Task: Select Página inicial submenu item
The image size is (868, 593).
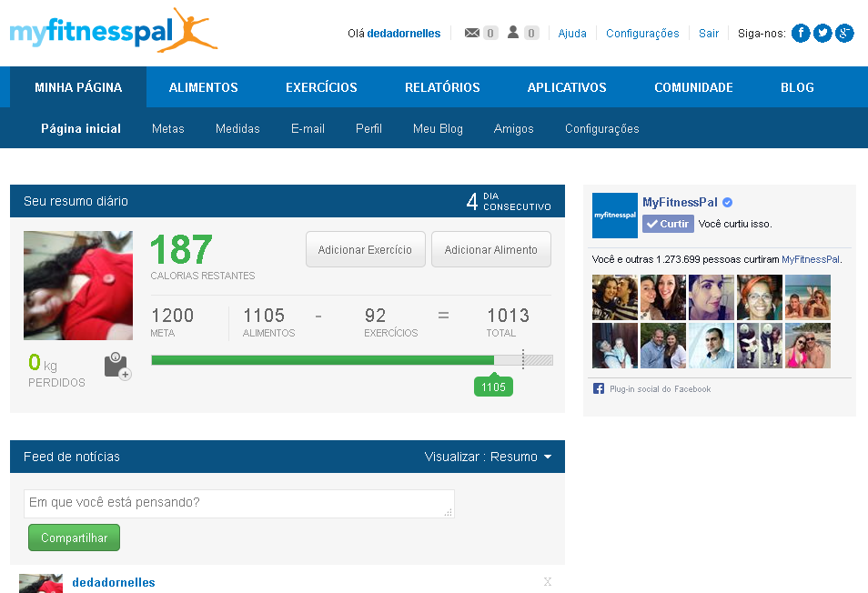Action: point(81,128)
